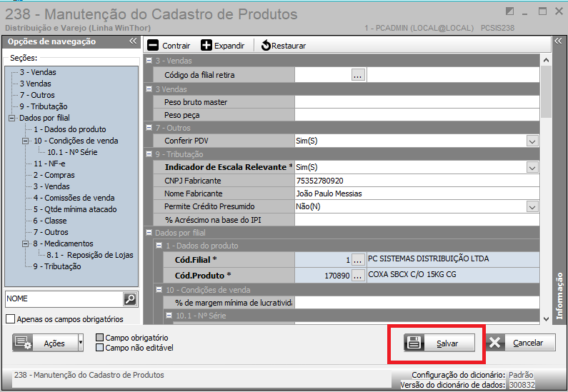Open the Ações dropdown arrow
Viewport: 568px width, 392px height.
pos(81,343)
